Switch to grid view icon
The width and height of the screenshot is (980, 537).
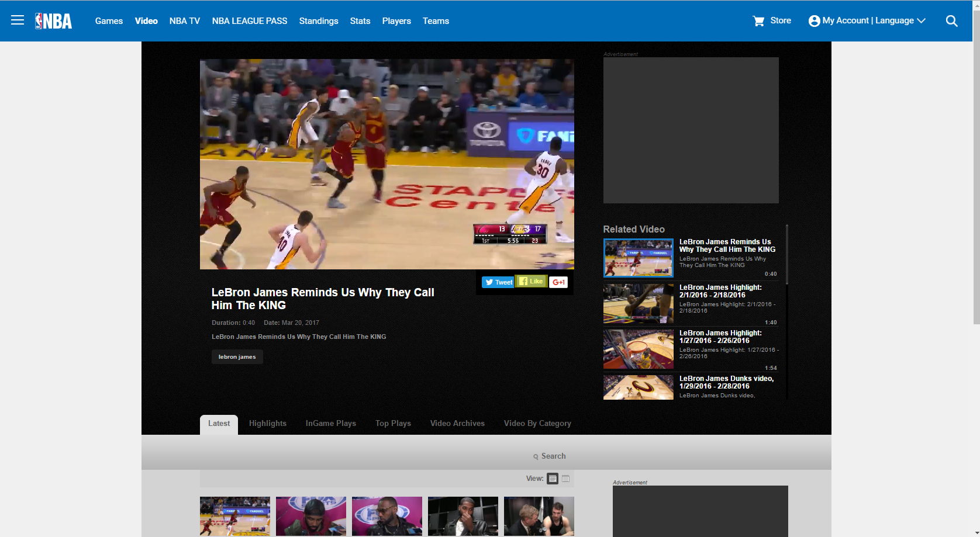point(553,479)
